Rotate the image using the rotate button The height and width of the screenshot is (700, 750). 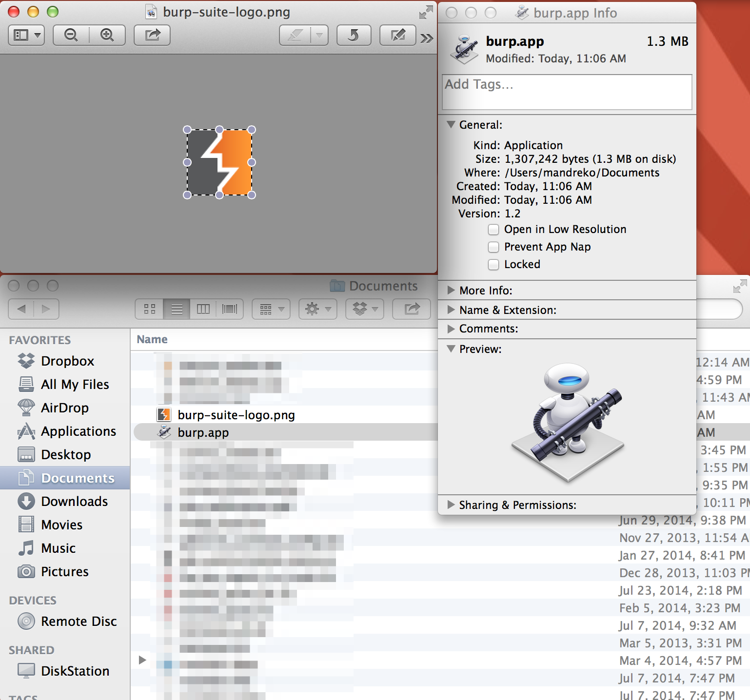(354, 35)
